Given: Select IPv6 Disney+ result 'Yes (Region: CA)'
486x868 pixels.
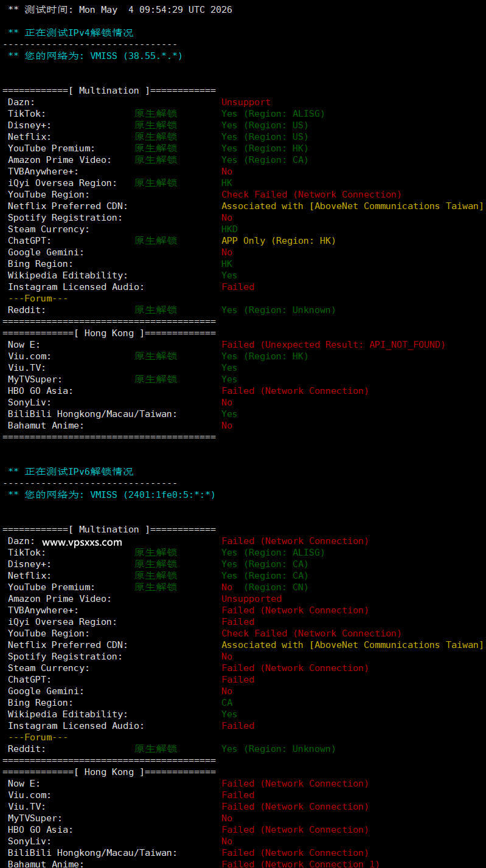Looking at the screenshot, I should (x=265, y=564).
